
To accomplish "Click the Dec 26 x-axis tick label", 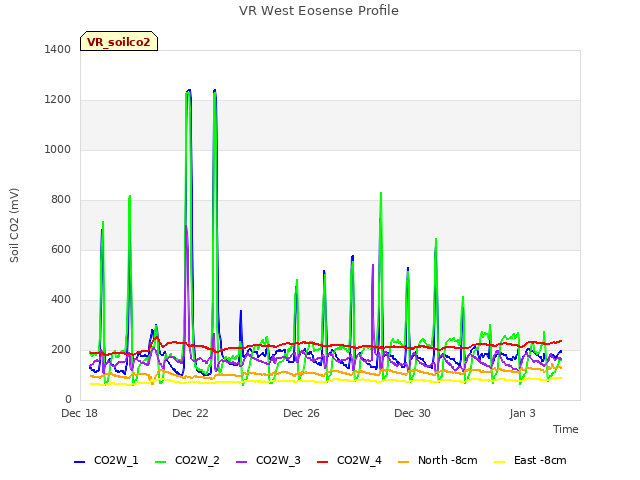I will [x=301, y=413].
